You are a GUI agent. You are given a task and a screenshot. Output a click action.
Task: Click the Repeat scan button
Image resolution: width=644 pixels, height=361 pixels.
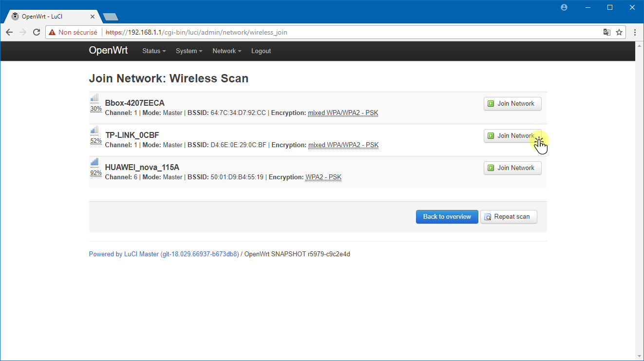click(509, 217)
